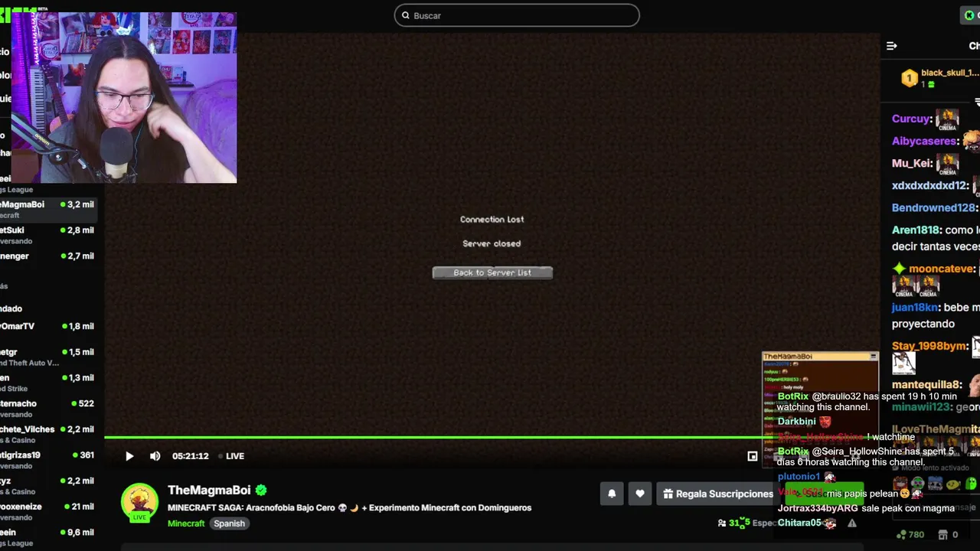Click the stream title MINECRAFT SAGA text
The image size is (980, 551).
(x=349, y=507)
